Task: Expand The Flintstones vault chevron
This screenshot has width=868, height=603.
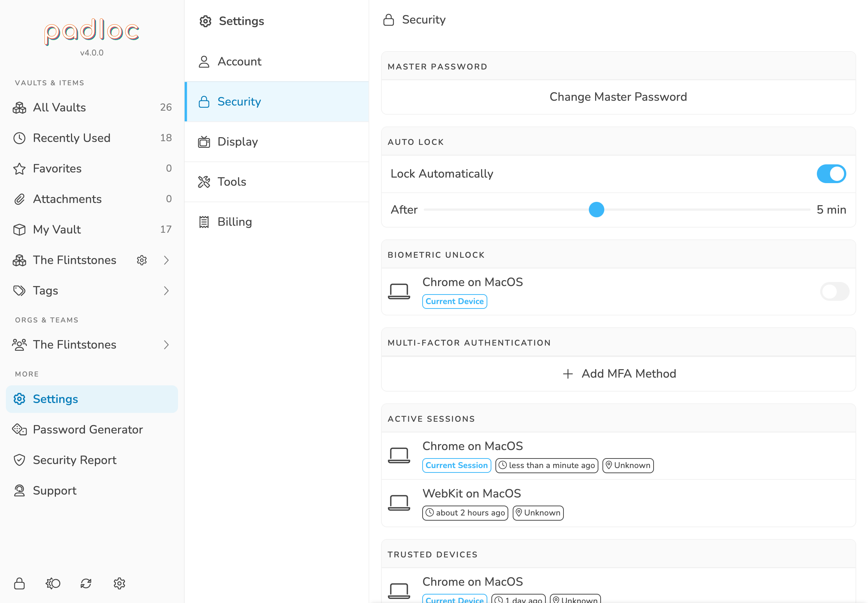Action: click(166, 260)
